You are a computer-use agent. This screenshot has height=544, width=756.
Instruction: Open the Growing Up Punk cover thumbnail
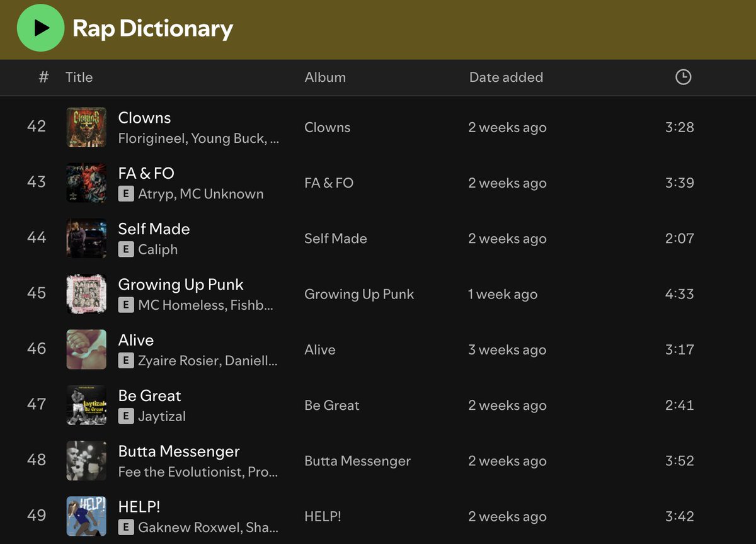click(x=86, y=294)
